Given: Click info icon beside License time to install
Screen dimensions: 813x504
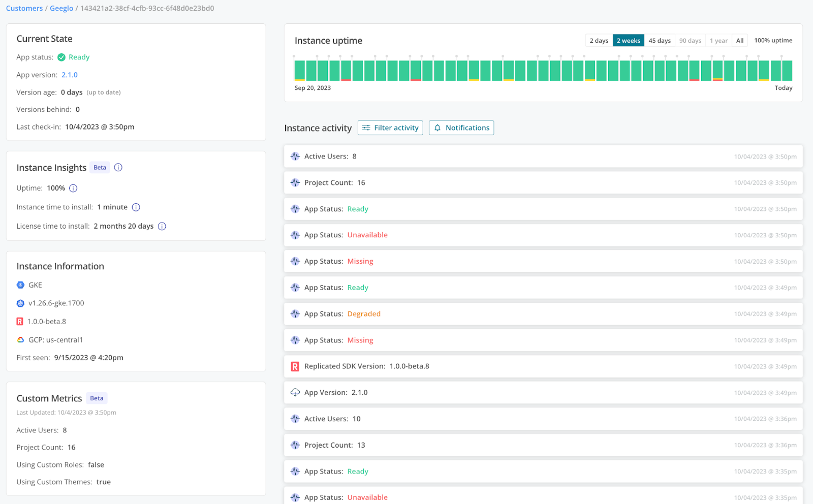Looking at the screenshot, I should point(162,227).
